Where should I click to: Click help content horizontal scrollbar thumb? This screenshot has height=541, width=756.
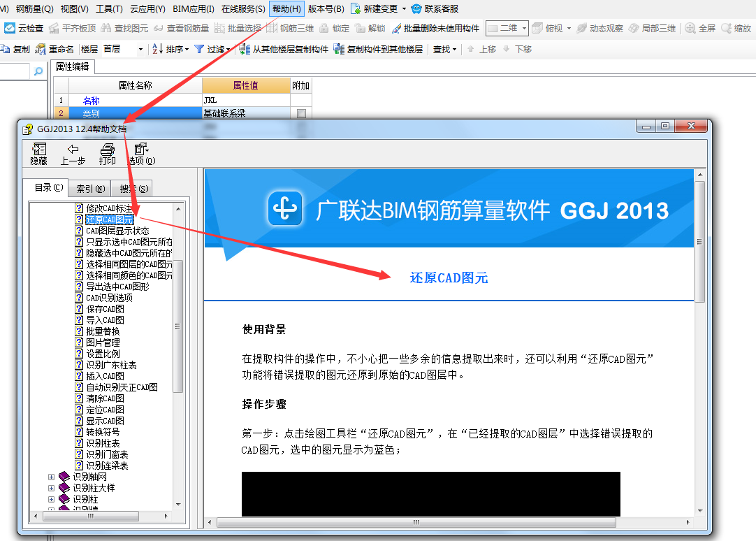tap(416, 522)
